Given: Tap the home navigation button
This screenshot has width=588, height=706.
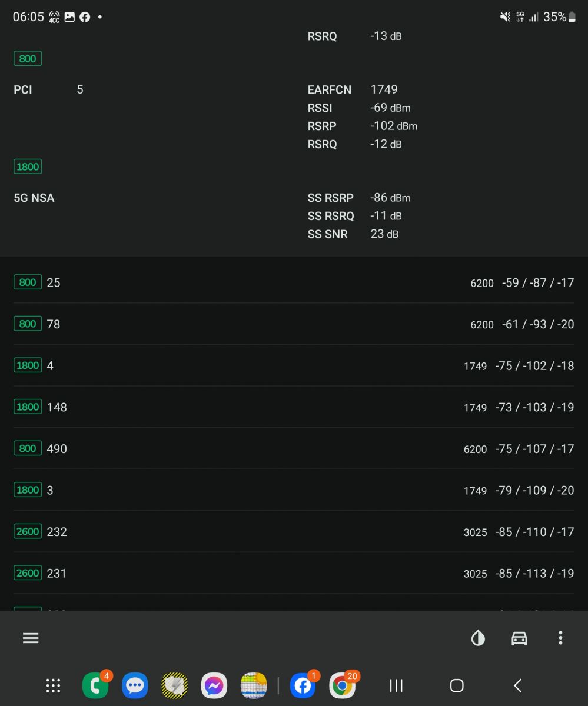Looking at the screenshot, I should (x=457, y=685).
